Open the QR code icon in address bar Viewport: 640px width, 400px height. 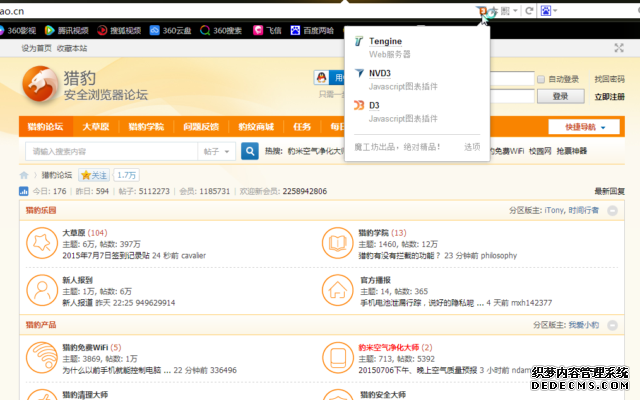[x=505, y=11]
